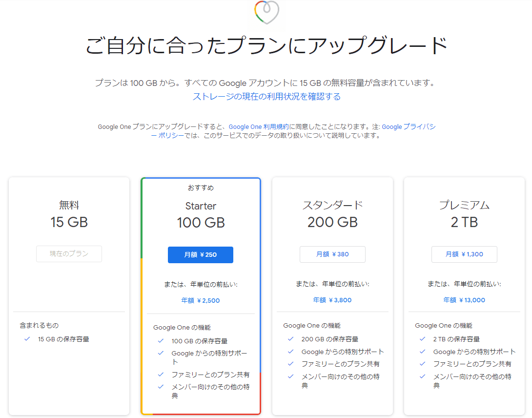This screenshot has width=532, height=418.
Task: Click checkmark next to 200 GB の保存容量
Action: click(291, 339)
